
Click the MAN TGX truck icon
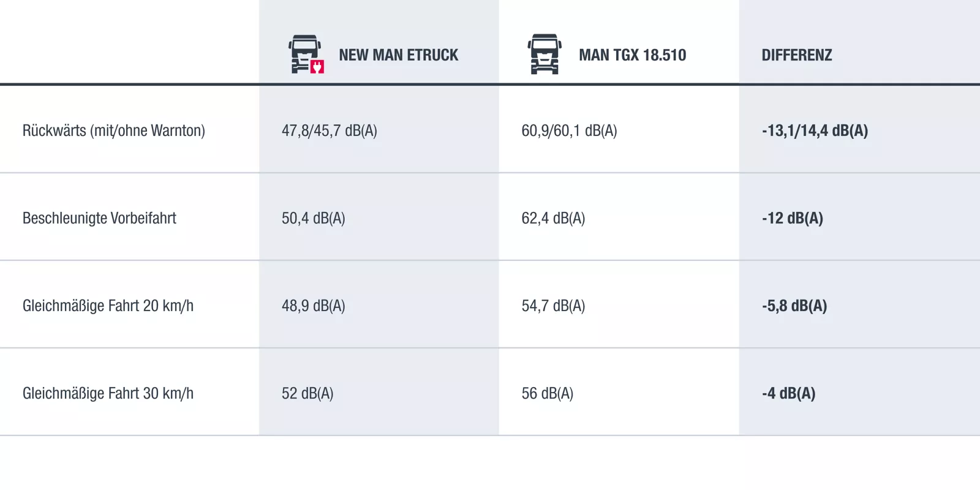[x=545, y=55]
